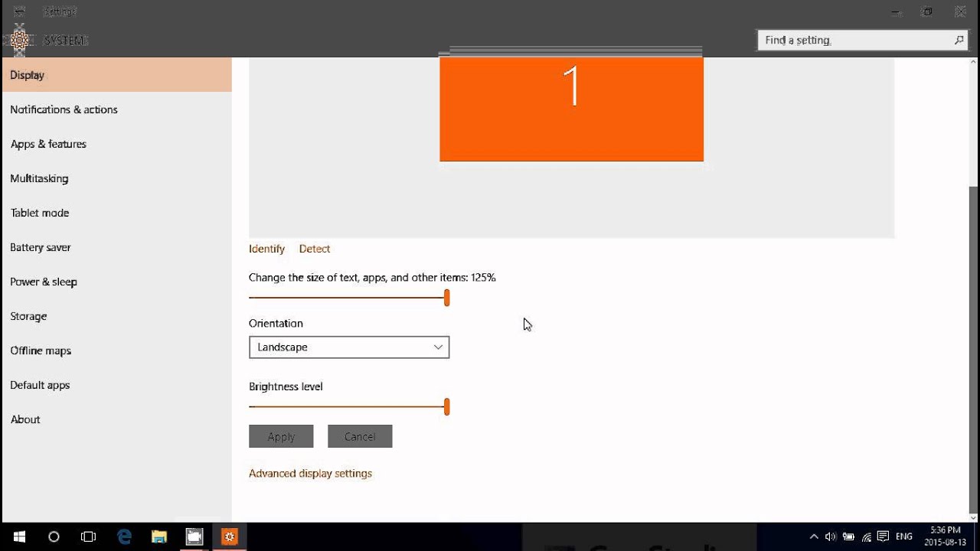
Task: Open the Start menu
Action: pos(17,536)
